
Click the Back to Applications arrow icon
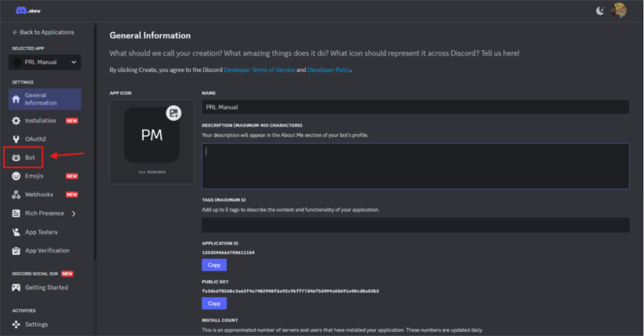[x=15, y=32]
